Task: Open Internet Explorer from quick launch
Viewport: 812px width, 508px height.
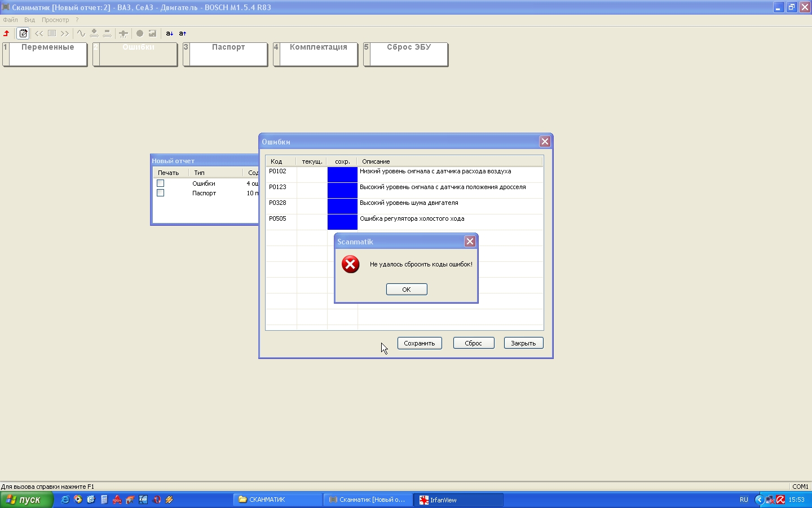Action: click(65, 500)
